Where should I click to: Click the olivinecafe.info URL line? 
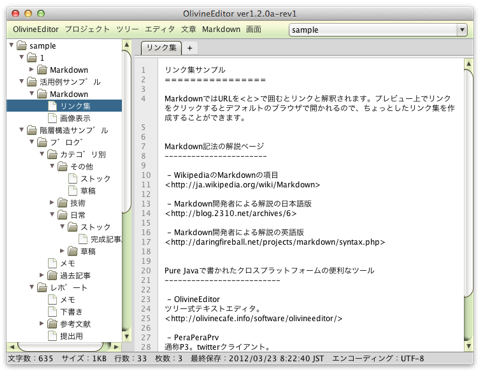click(x=253, y=318)
